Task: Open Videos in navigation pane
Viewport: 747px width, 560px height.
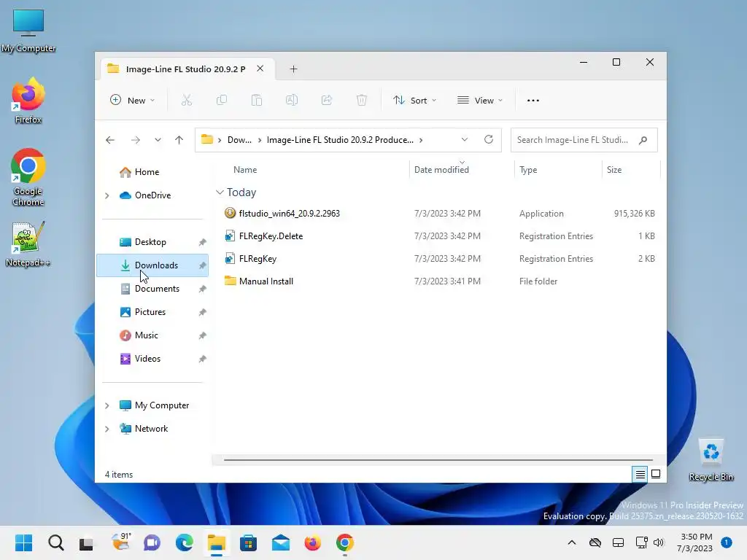Action: pyautogui.click(x=152, y=359)
